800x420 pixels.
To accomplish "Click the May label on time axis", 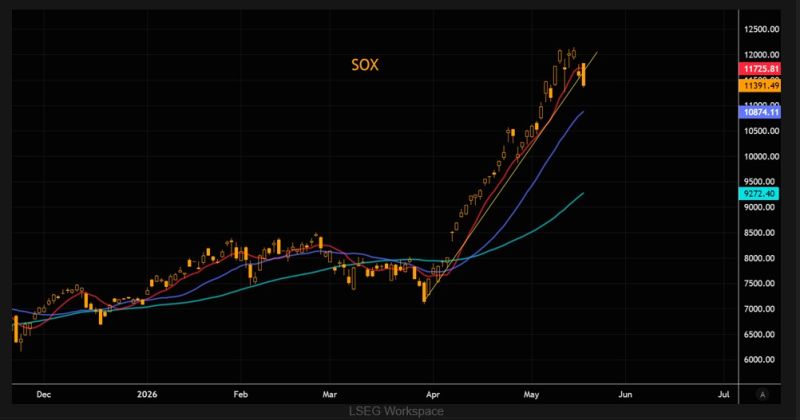I will 531,394.
